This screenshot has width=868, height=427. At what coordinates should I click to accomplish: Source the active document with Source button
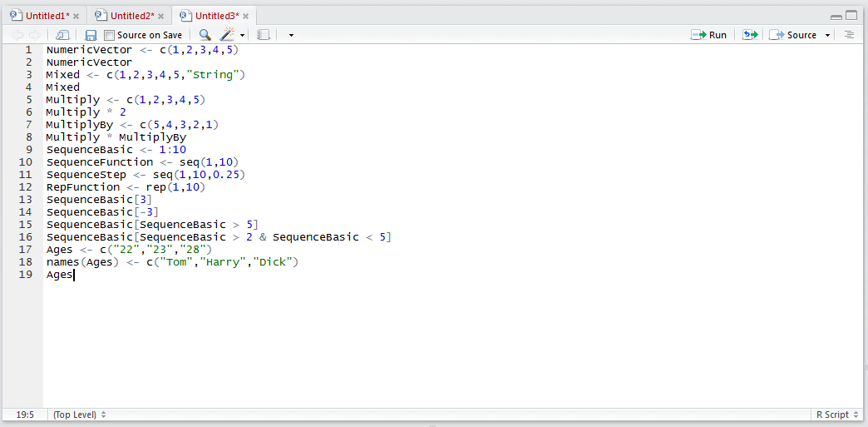[x=792, y=35]
